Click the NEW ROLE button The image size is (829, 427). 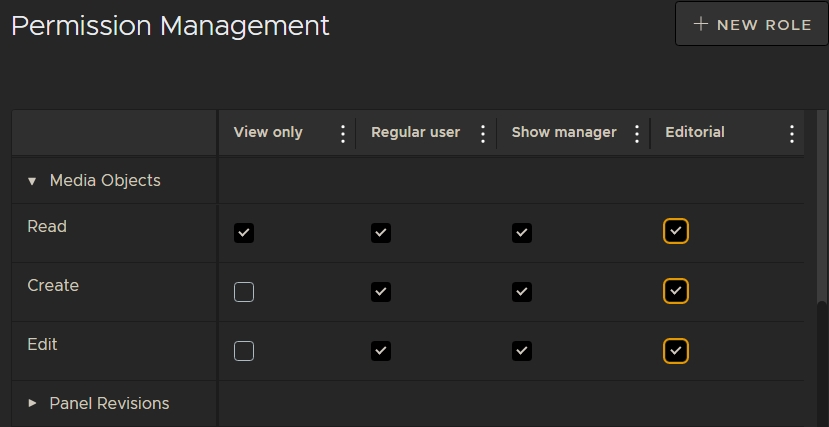click(751, 25)
